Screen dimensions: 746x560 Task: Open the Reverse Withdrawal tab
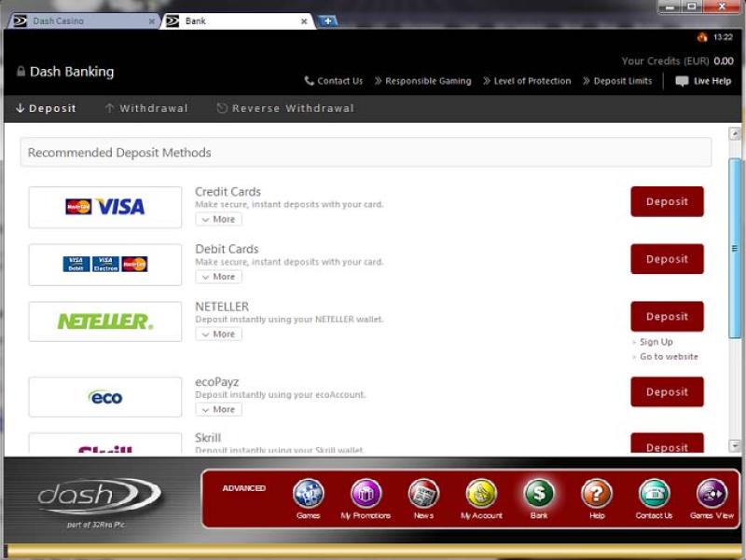285,108
